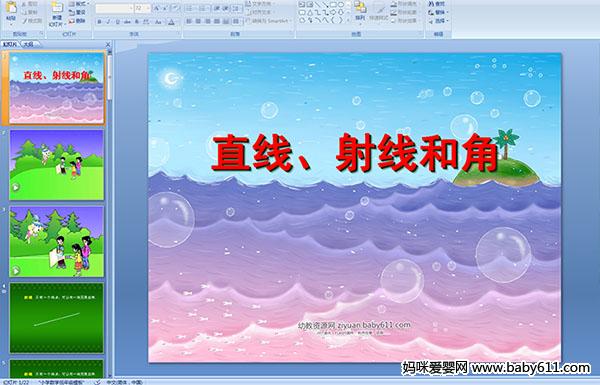Open the font size dropdown showing 72
Screen dimensions: 600x385
click(142, 8)
